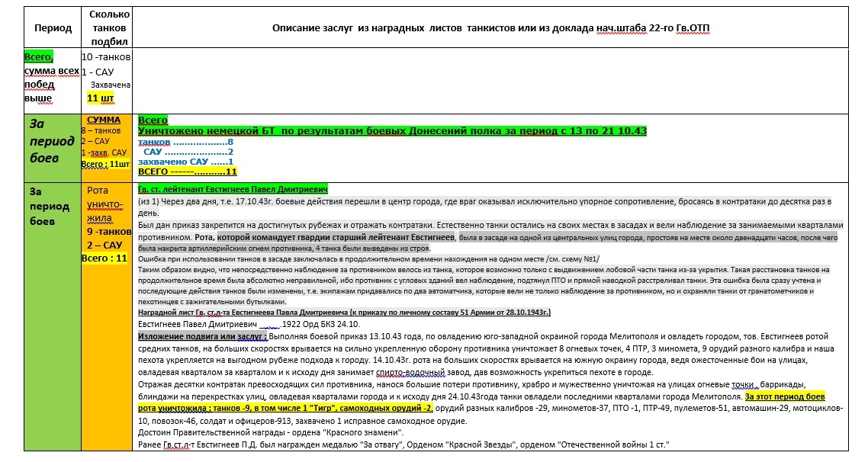Click the bold non-italic "За период боев" text
Screen dimensions: 868x462
point(50,206)
